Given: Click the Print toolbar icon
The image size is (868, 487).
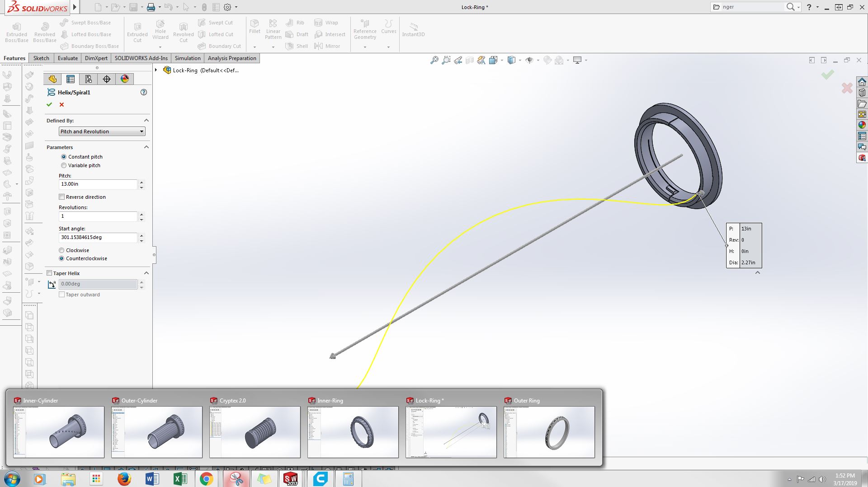Looking at the screenshot, I should point(151,7).
